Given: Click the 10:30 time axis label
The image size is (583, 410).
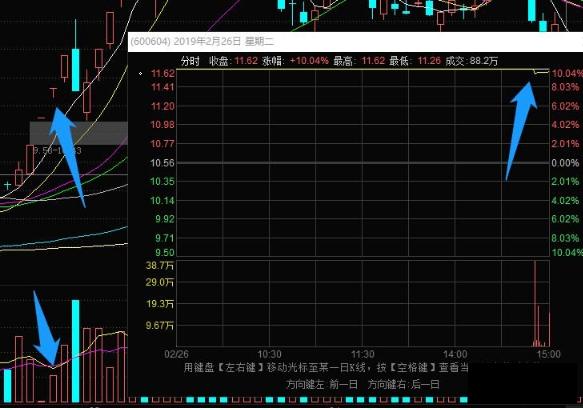Looking at the screenshot, I should [x=270, y=354].
